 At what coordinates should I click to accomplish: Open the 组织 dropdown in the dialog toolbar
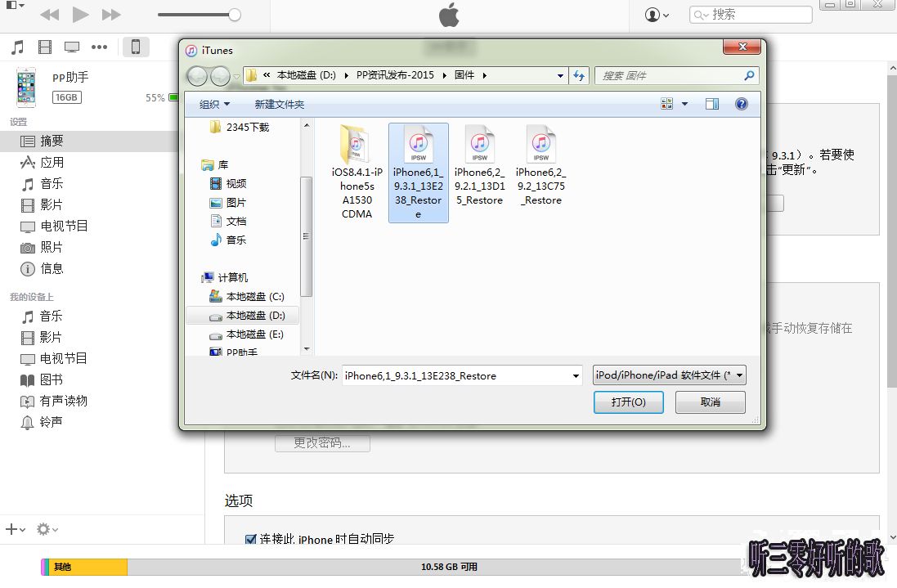[214, 104]
